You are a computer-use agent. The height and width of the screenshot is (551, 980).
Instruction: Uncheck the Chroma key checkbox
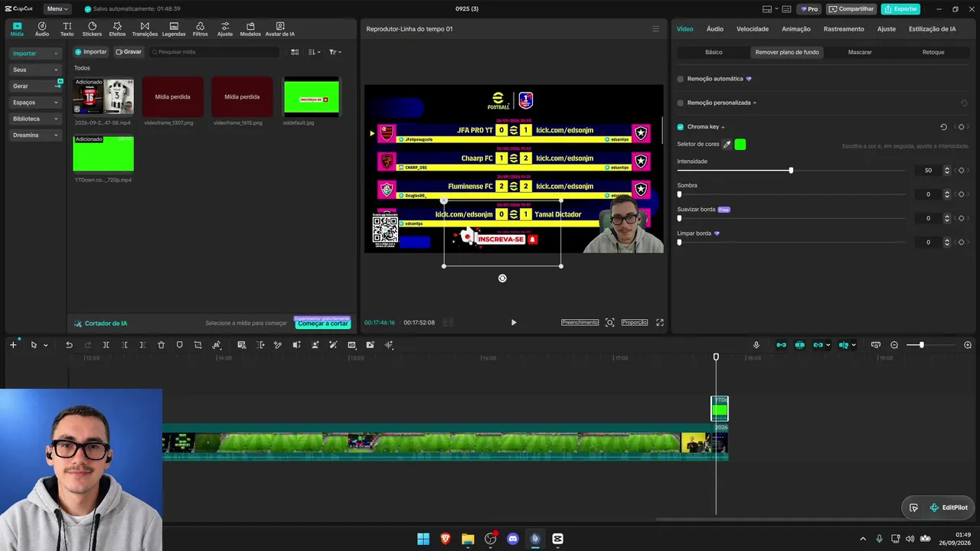(681, 127)
